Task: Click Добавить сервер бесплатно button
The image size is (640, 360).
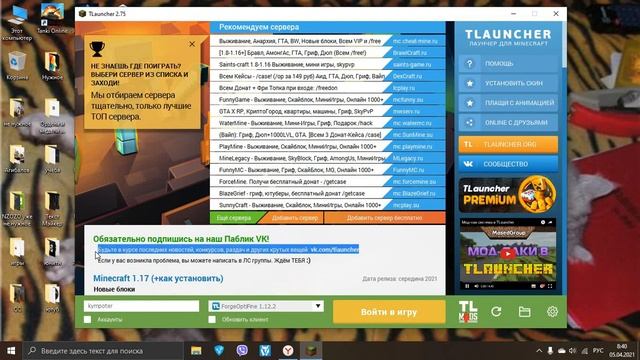Action: 384,218
